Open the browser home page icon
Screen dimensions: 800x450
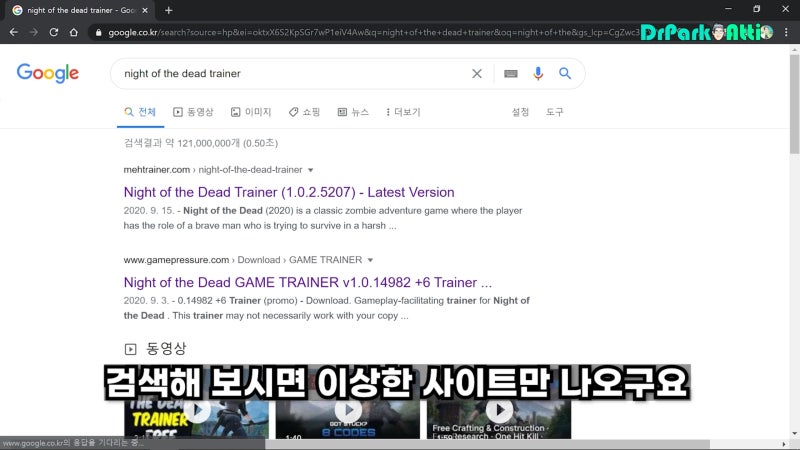73,32
